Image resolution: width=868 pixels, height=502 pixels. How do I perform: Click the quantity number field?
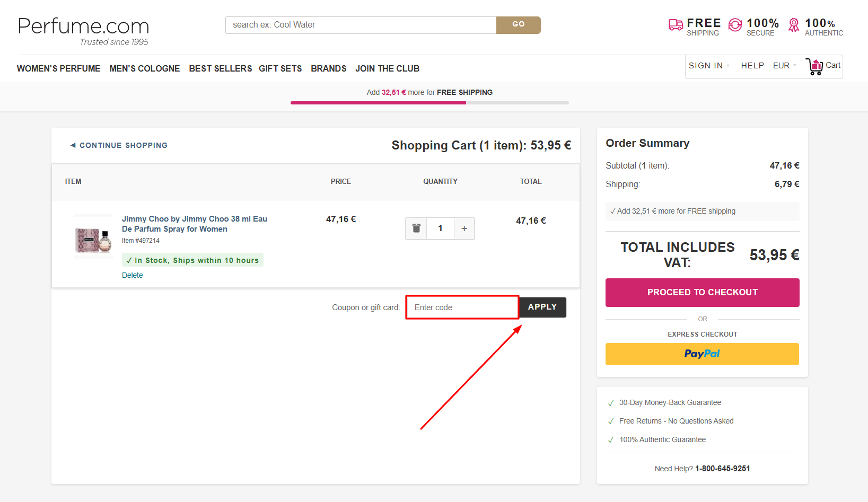point(440,228)
